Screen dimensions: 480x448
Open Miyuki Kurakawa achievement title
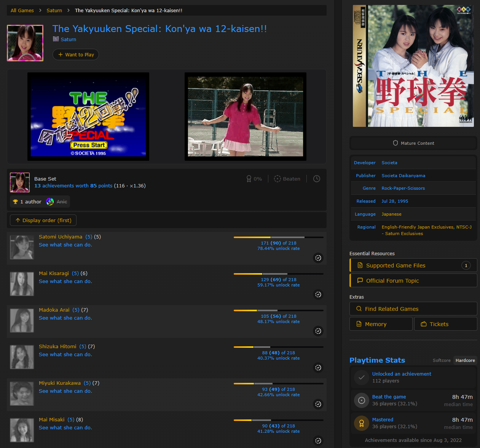[x=60, y=383]
